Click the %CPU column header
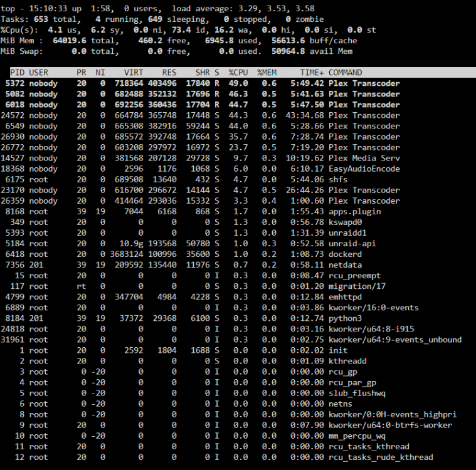This screenshot has width=476, height=470. pos(238,73)
